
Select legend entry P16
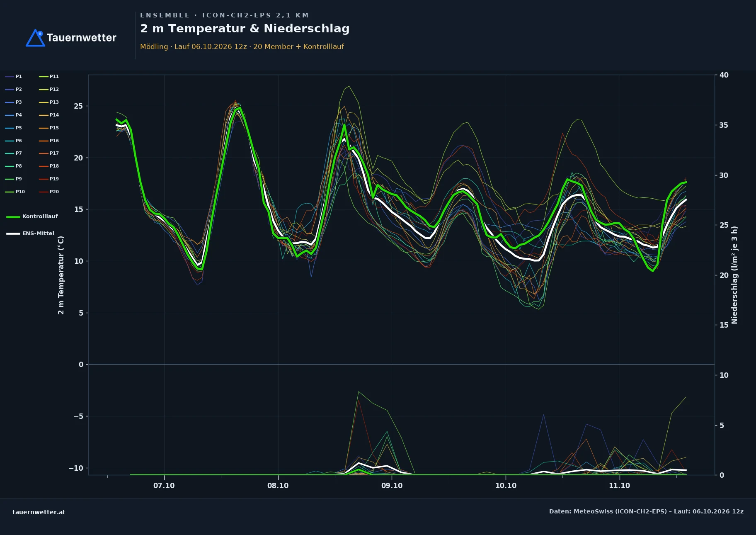(49, 141)
